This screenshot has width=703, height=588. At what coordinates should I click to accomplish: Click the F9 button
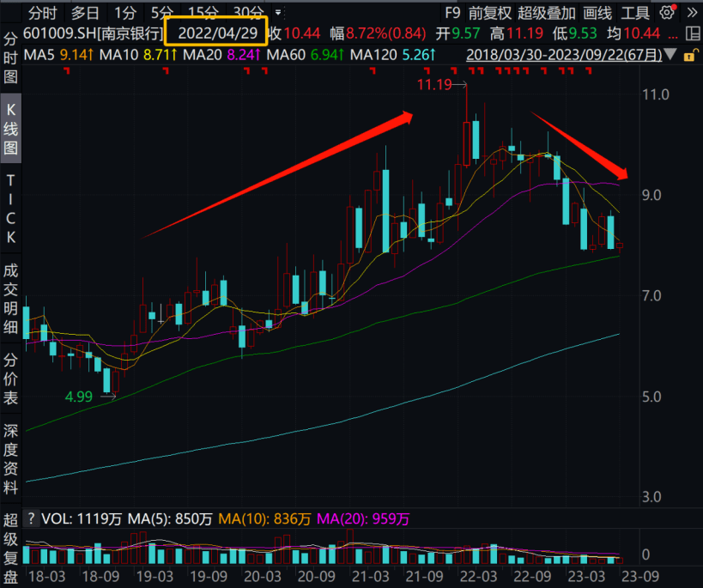[x=452, y=13]
